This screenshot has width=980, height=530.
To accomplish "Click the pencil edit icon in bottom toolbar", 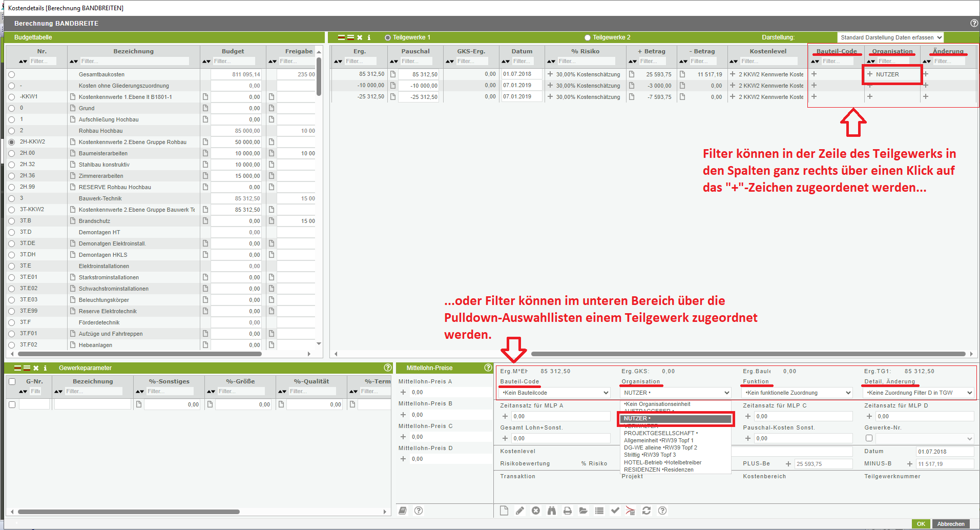I will pos(519,511).
